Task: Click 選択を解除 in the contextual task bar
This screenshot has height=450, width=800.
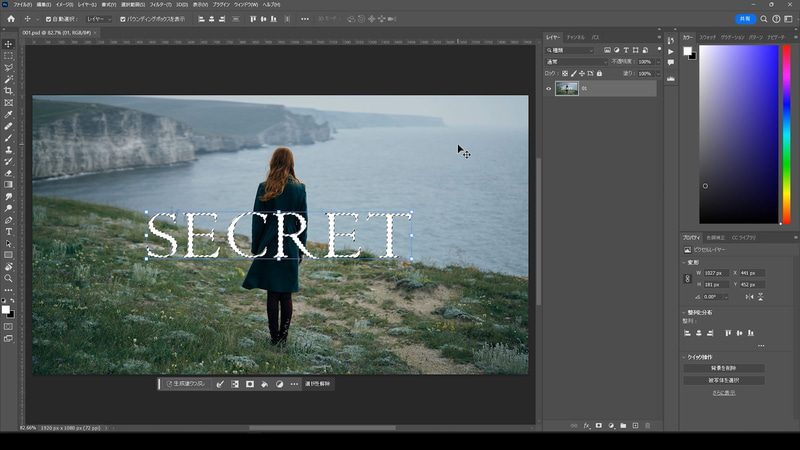Action: (x=317, y=384)
